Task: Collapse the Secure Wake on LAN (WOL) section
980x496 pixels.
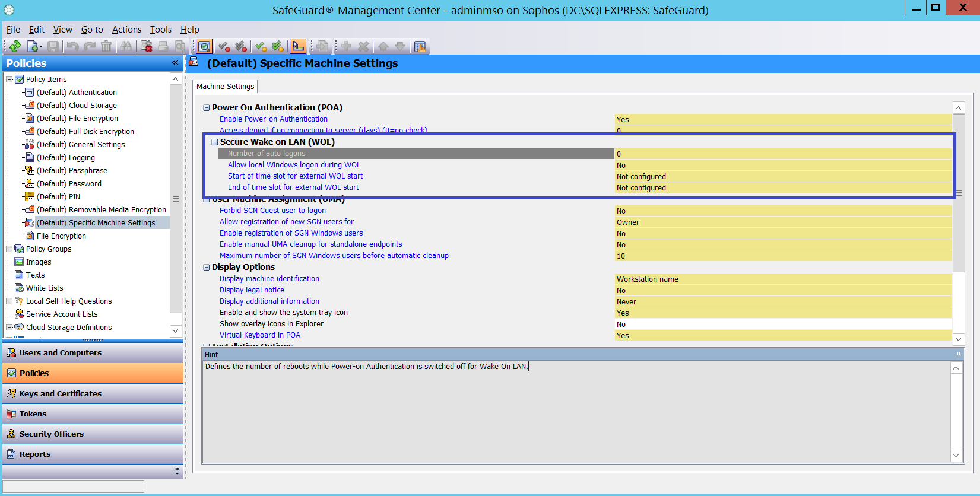Action: click(215, 142)
